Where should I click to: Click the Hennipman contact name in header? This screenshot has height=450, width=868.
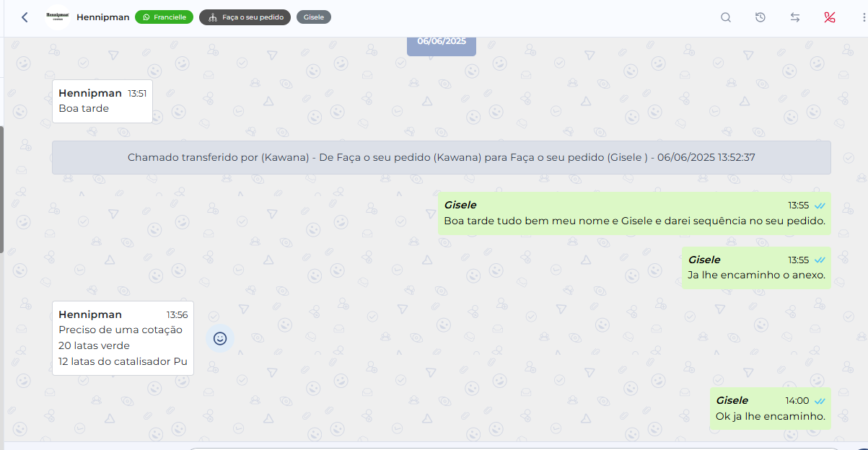click(103, 17)
